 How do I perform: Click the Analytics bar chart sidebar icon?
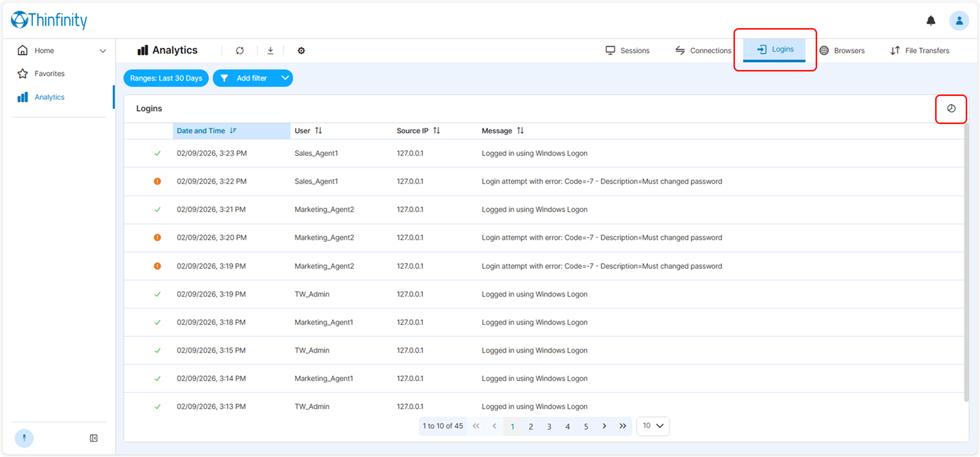pyautogui.click(x=22, y=97)
